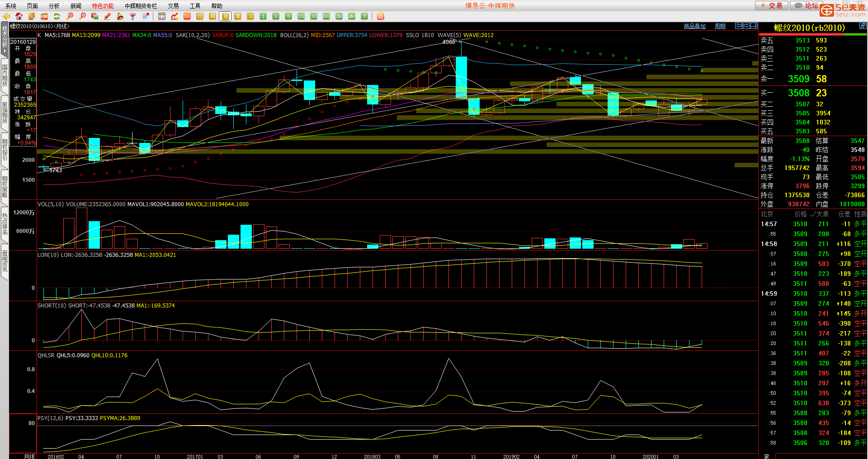Click the zoom-in magnifier icon

pos(70,16)
